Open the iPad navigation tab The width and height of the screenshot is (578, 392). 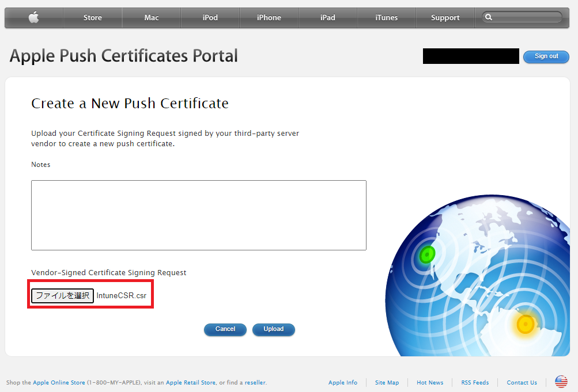point(328,17)
